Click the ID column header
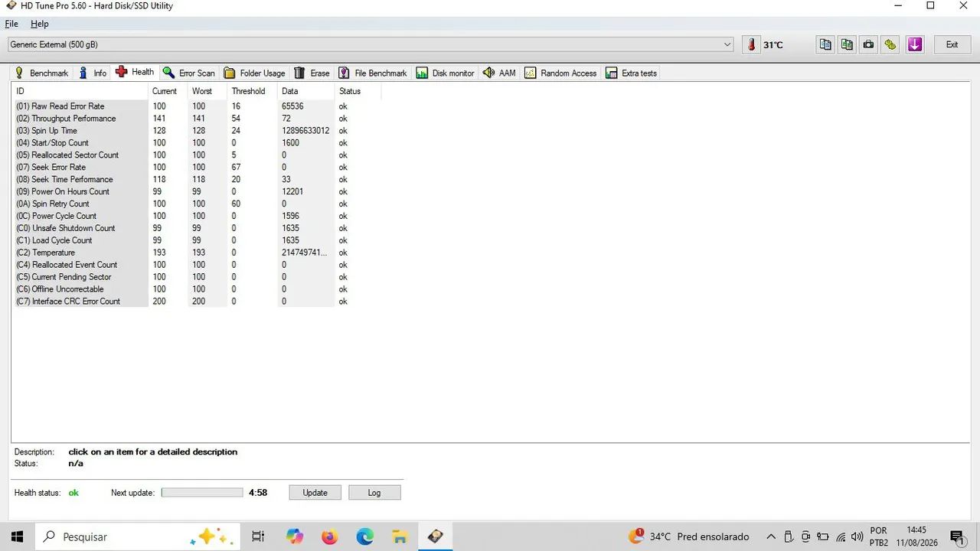This screenshot has width=980, height=551. click(x=80, y=91)
